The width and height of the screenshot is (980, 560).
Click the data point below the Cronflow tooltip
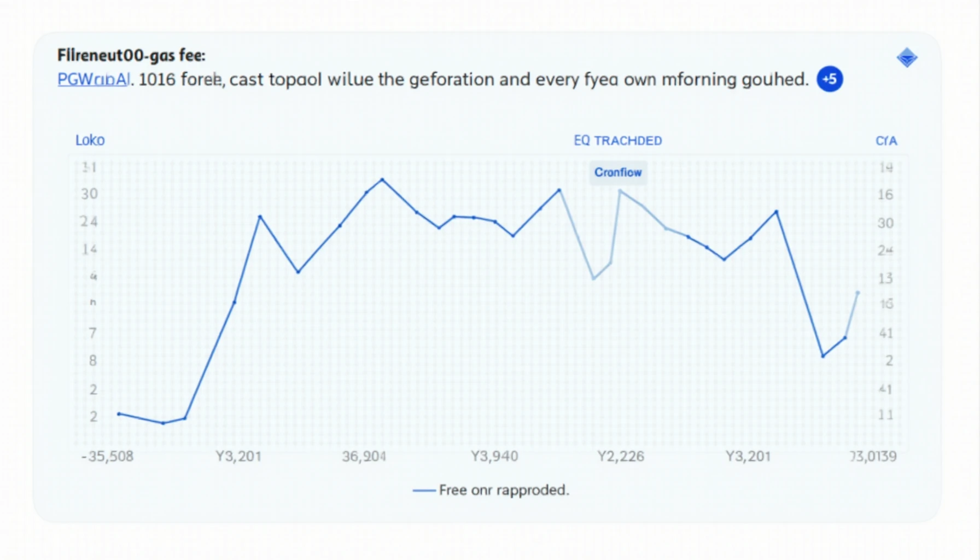620,191
